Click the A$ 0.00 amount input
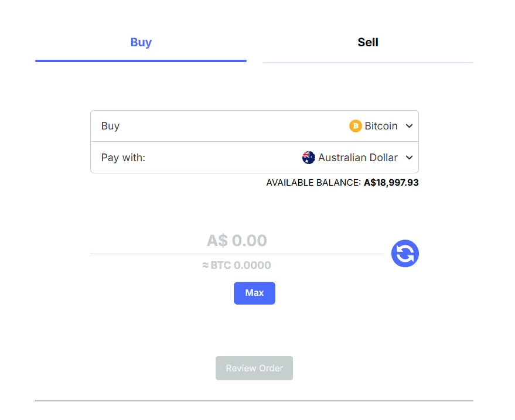515x420 pixels. [x=237, y=240]
